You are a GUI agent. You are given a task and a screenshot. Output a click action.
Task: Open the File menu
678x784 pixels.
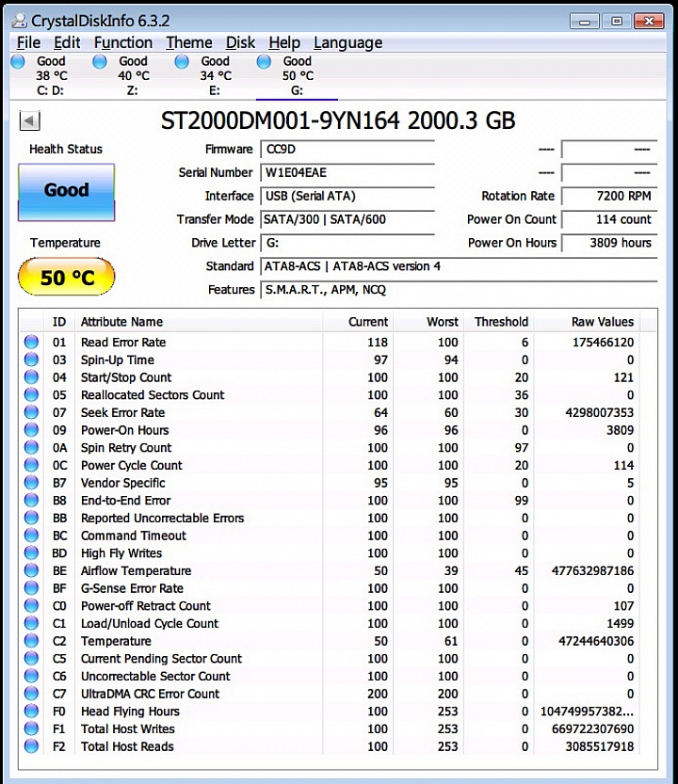tap(28, 42)
